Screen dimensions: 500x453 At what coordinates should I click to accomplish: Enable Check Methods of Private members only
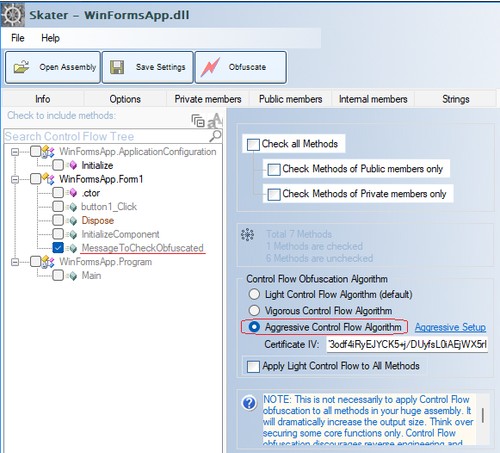(x=274, y=194)
